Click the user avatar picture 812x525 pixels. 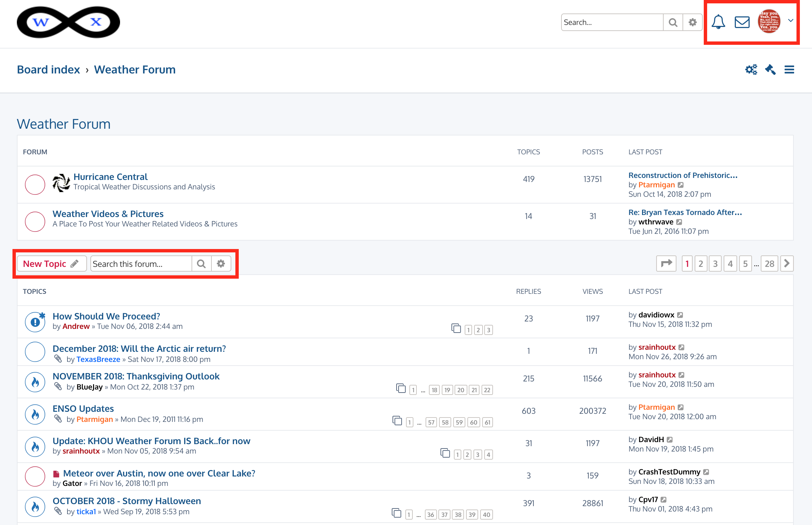[769, 22]
